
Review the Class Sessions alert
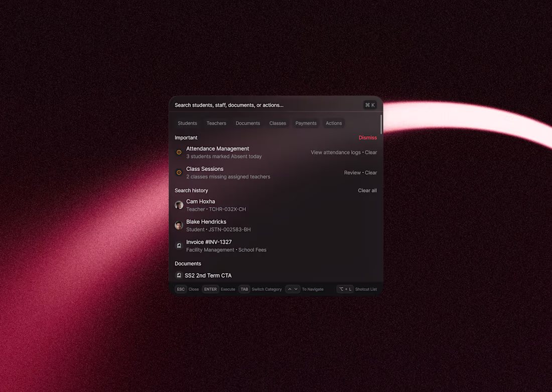click(352, 173)
